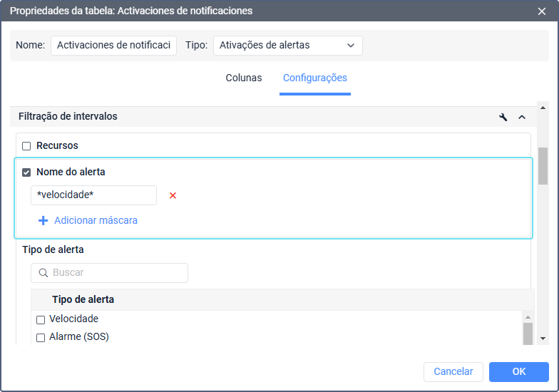Collapse the Filtração de intervalos section
Screen dimensions: 559x392
pyautogui.click(x=521, y=117)
